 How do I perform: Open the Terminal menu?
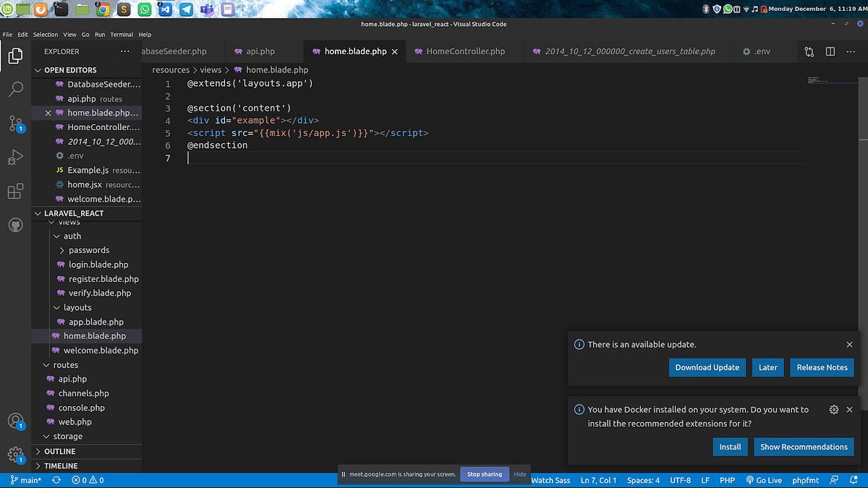pyautogui.click(x=122, y=34)
